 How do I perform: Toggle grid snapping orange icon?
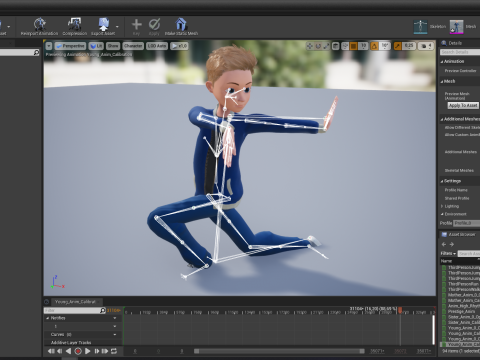(354, 46)
